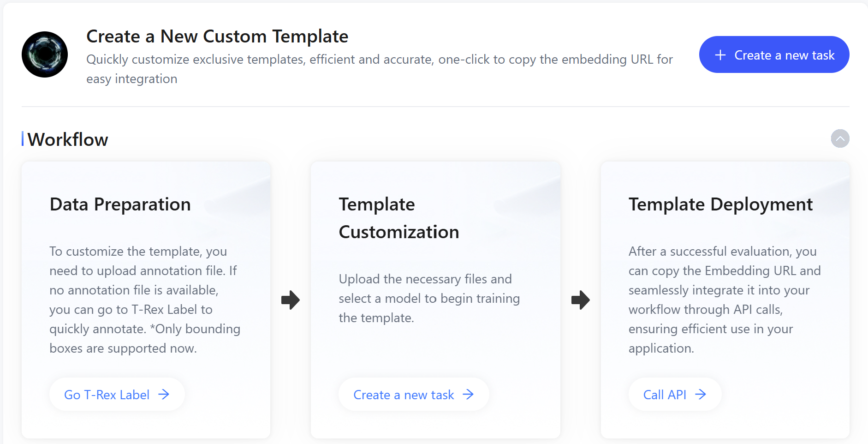Screen dimensions: 868x444
Task: Click the plus icon in the blue button
Action: 720,55
